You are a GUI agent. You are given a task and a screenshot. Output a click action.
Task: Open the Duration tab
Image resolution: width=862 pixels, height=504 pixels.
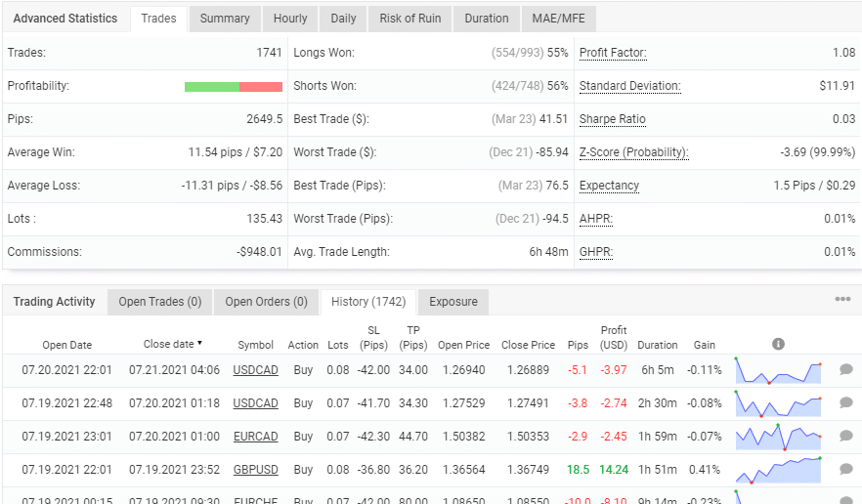pyautogui.click(x=487, y=19)
